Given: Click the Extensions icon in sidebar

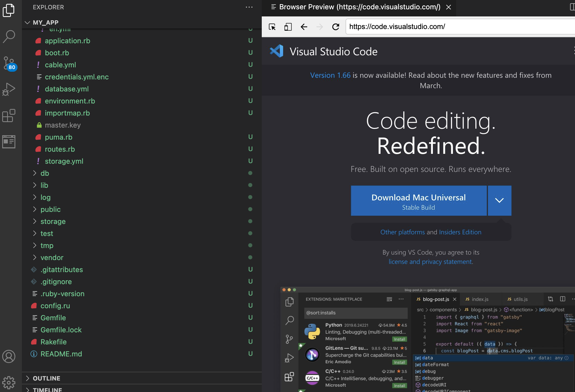Looking at the screenshot, I should [10, 115].
